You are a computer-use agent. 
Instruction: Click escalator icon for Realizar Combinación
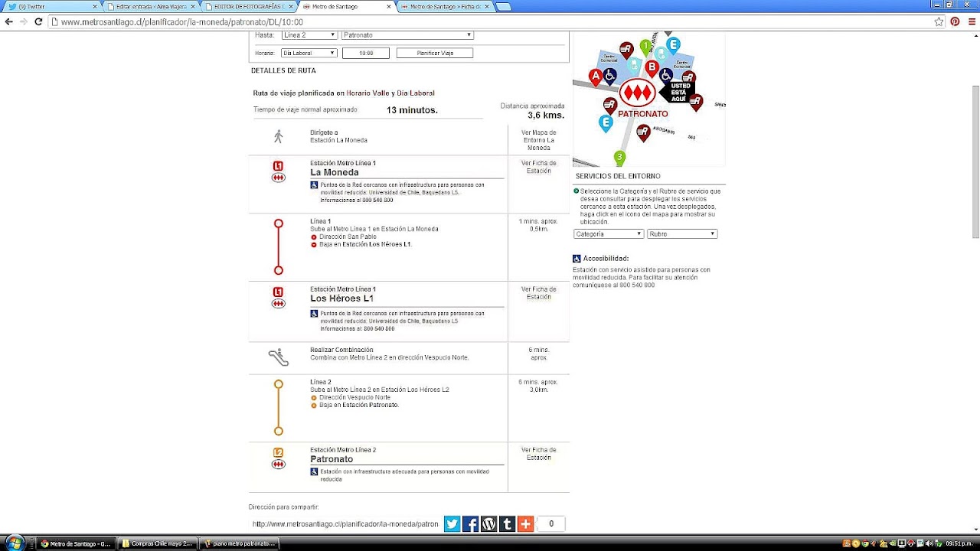278,357
